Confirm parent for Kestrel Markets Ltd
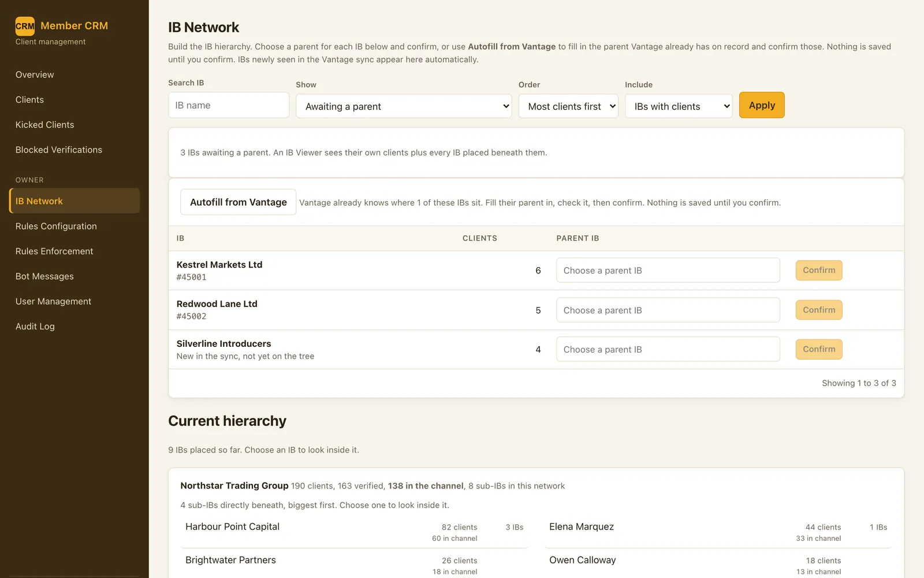Screen dimensions: 924x578 pos(819,270)
